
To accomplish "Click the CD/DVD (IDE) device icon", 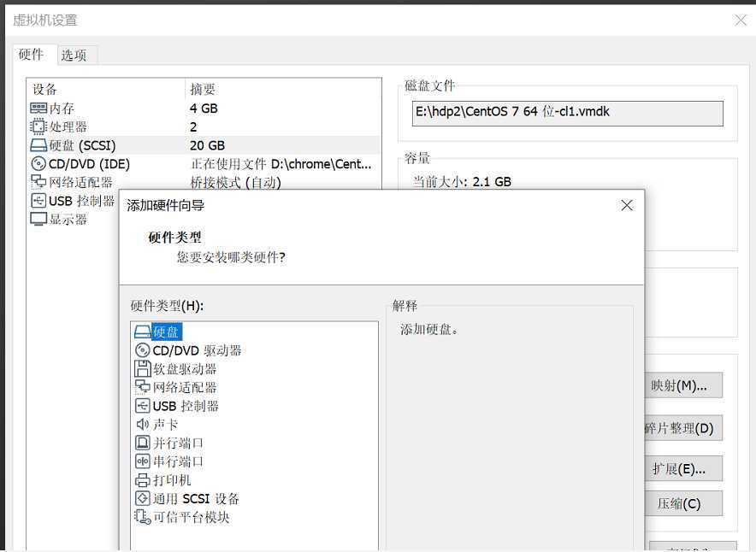I will [x=38, y=164].
